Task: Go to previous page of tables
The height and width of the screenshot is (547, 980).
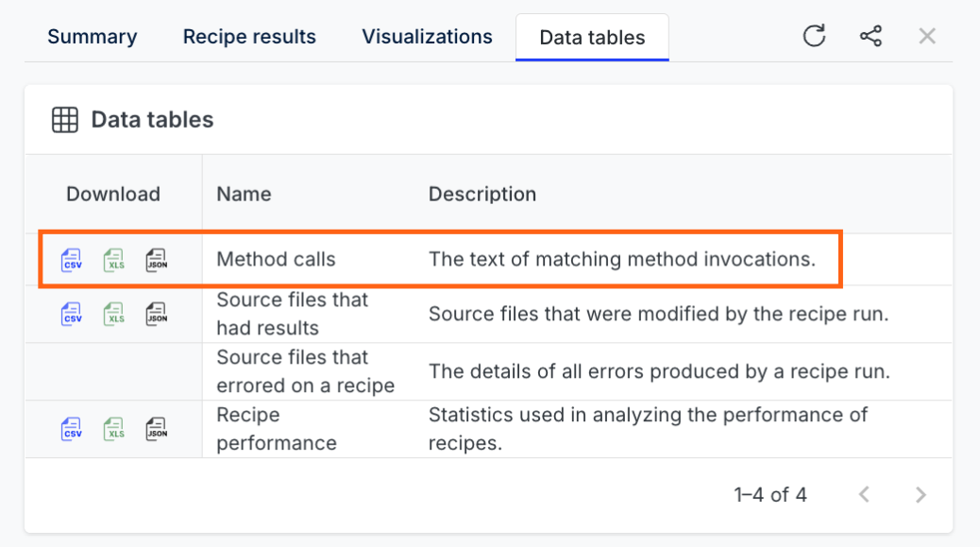Action: 865,495
